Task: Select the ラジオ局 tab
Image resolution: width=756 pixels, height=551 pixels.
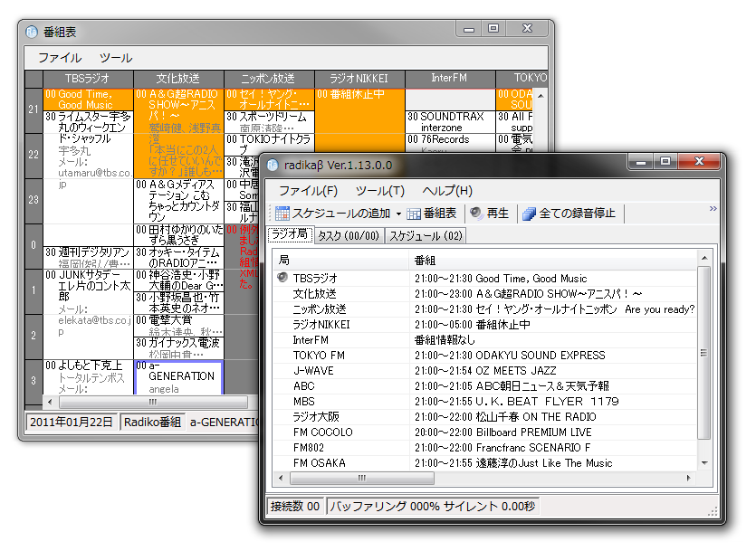Action: (x=291, y=234)
